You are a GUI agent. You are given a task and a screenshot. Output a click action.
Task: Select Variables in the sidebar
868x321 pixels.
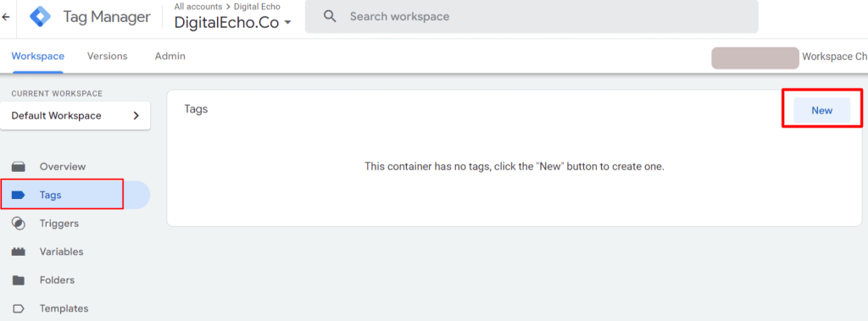[61, 252]
